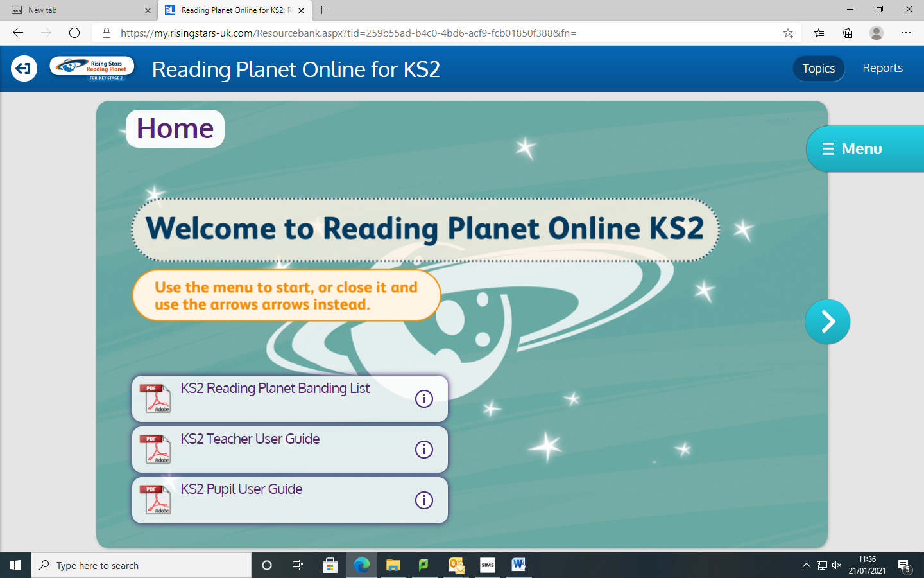
Task: Click the back/exit arrow icon in blue header
Action: [24, 68]
